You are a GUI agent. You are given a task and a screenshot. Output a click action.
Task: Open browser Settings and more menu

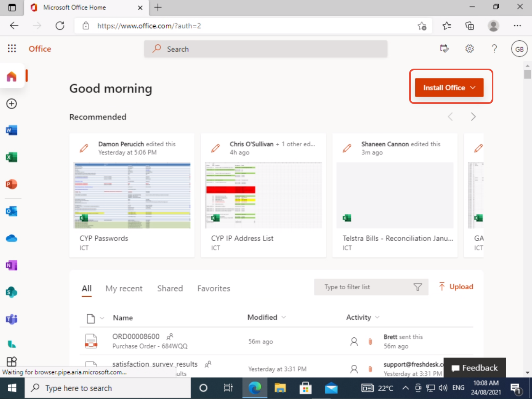[517, 26]
